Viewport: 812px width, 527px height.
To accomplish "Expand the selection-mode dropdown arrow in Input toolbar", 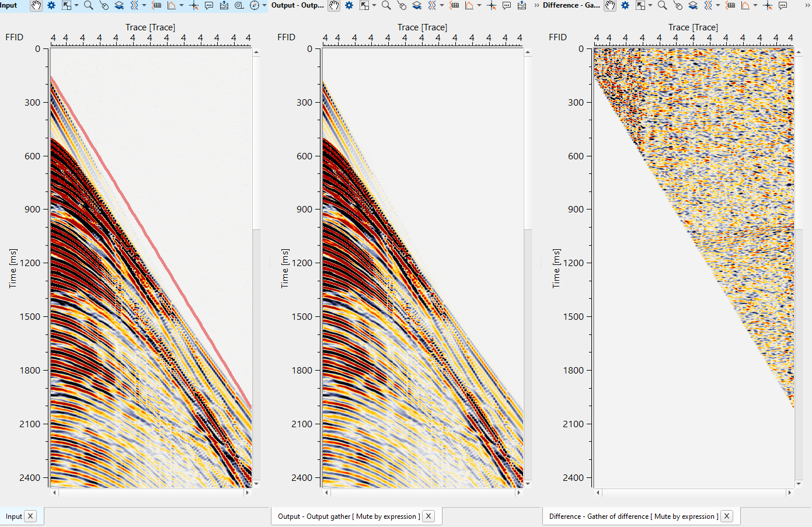I will 76,6.
